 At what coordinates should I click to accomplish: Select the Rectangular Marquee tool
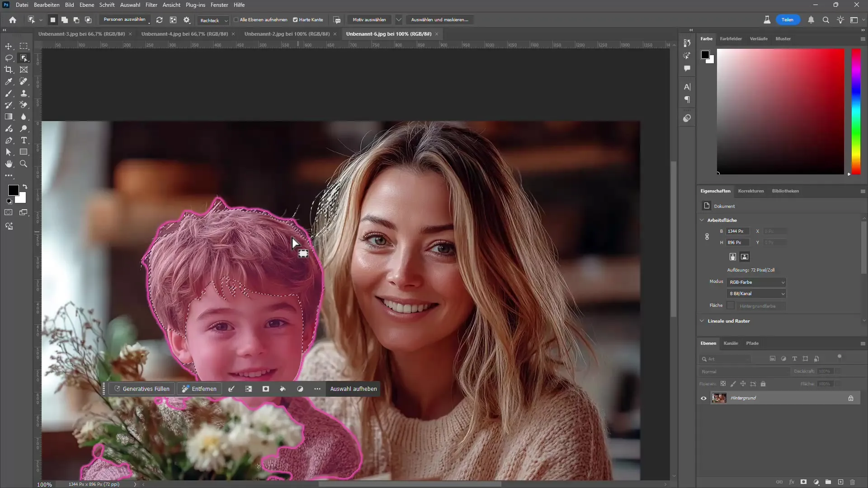tap(24, 46)
